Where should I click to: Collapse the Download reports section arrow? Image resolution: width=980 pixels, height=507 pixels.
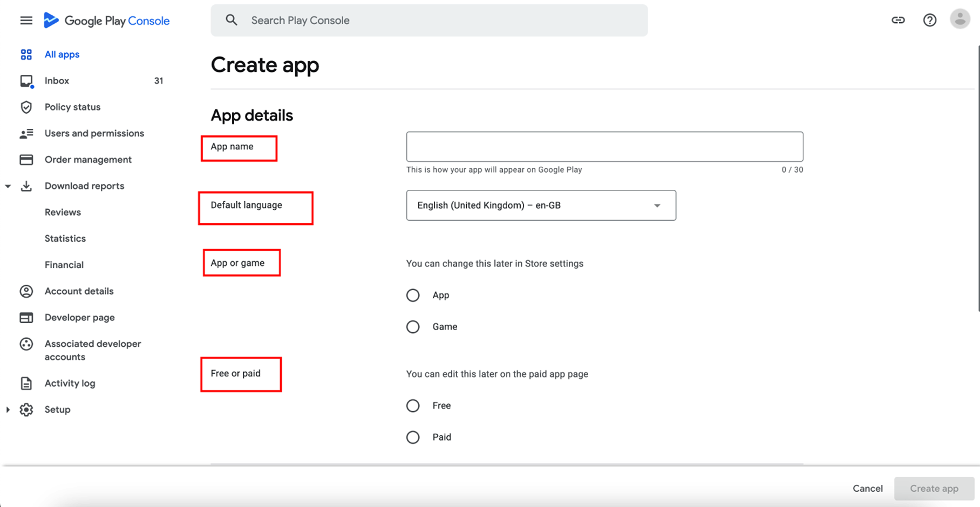8,186
